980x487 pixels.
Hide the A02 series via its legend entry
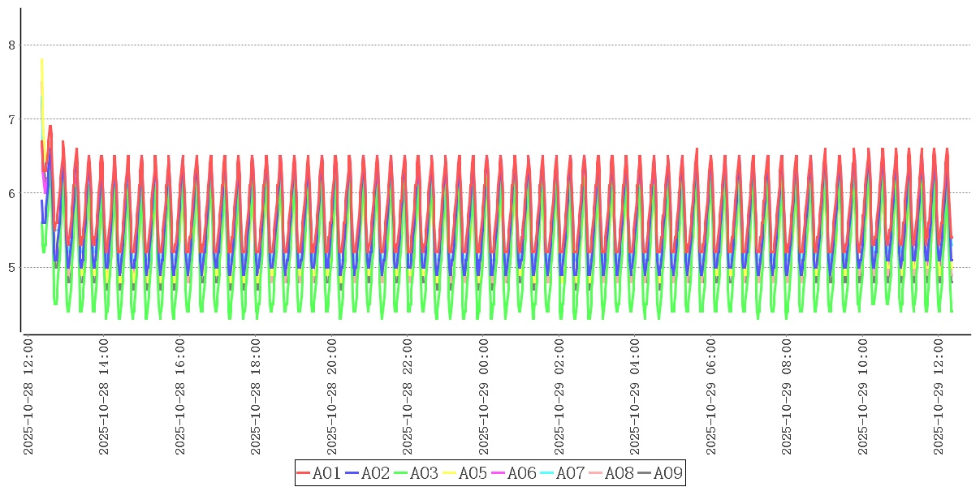(367, 473)
